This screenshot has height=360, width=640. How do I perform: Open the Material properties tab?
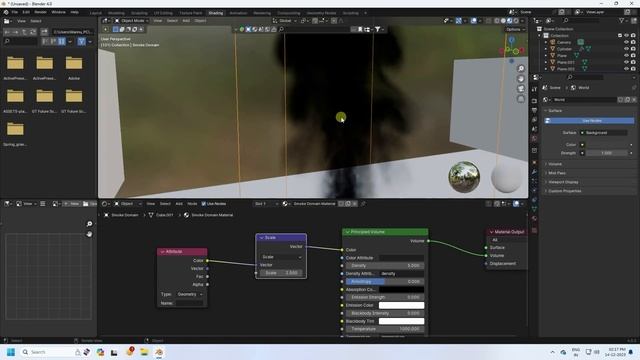click(x=534, y=219)
